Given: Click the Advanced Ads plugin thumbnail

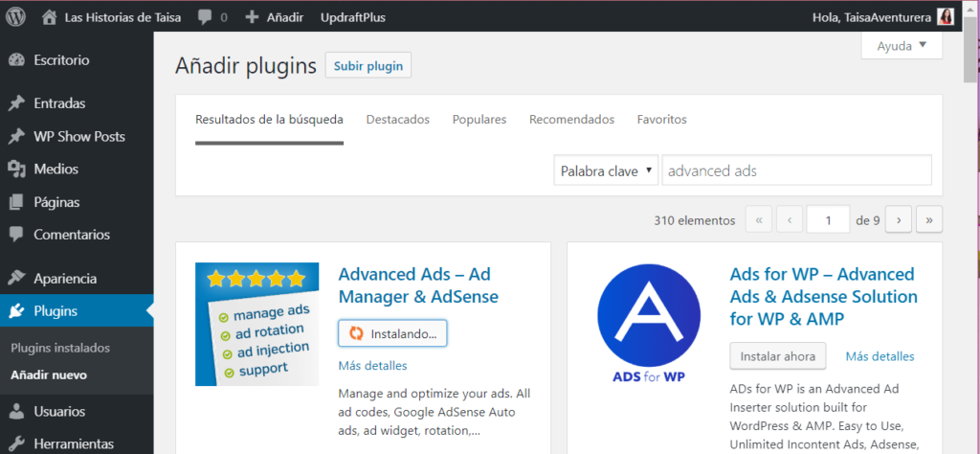Looking at the screenshot, I should click(x=256, y=324).
